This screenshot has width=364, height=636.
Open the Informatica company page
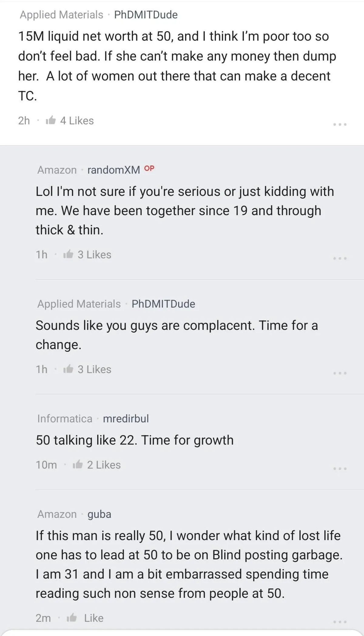[65, 419]
